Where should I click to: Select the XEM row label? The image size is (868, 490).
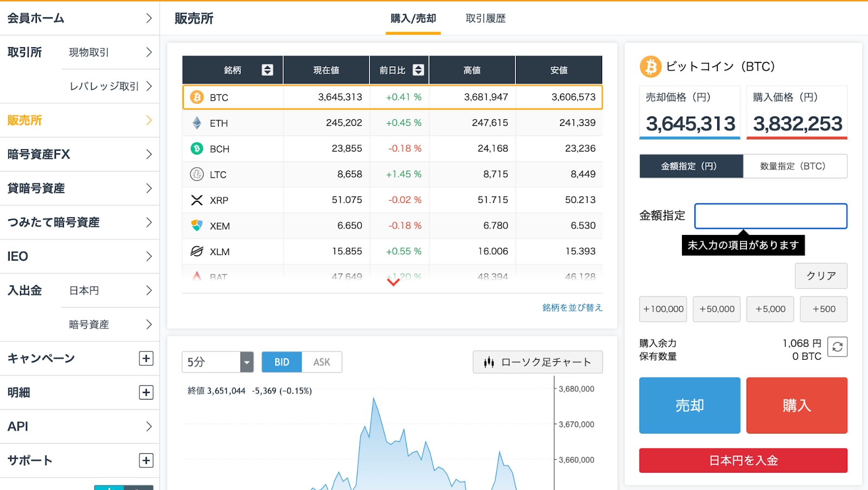220,226
